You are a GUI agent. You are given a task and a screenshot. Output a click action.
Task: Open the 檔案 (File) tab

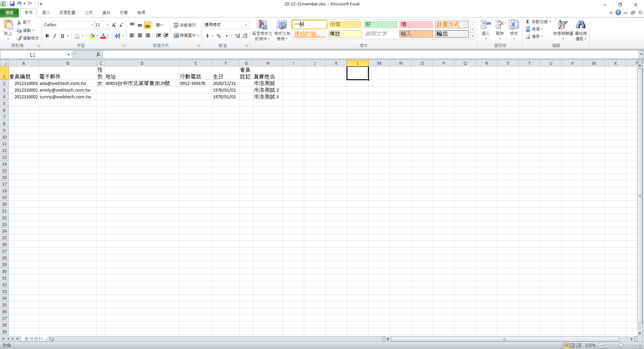coord(9,13)
